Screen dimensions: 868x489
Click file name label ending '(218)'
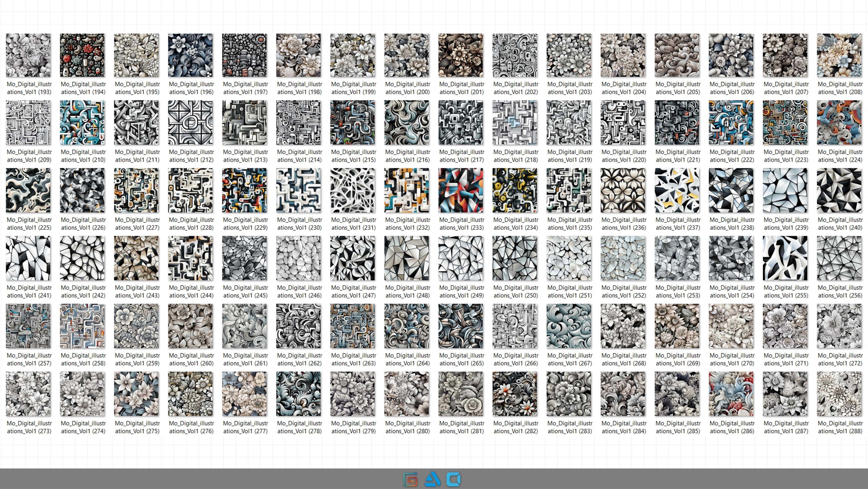pyautogui.click(x=516, y=156)
